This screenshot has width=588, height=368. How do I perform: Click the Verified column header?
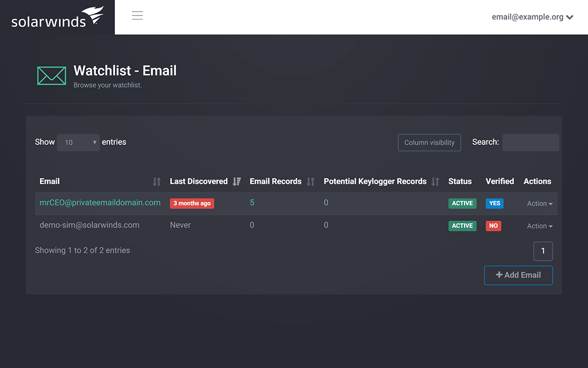(500, 181)
